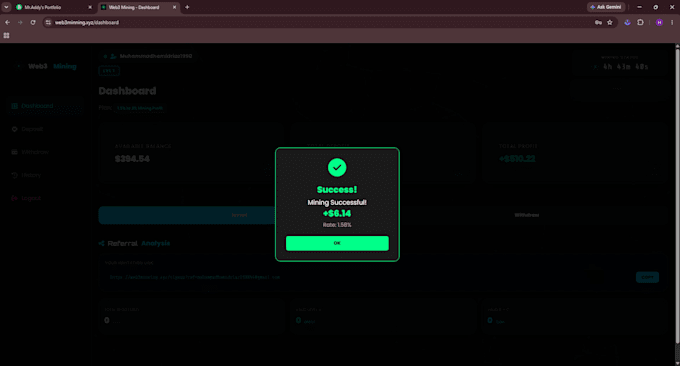Reload the current page
680x366 pixels.
(x=33, y=23)
